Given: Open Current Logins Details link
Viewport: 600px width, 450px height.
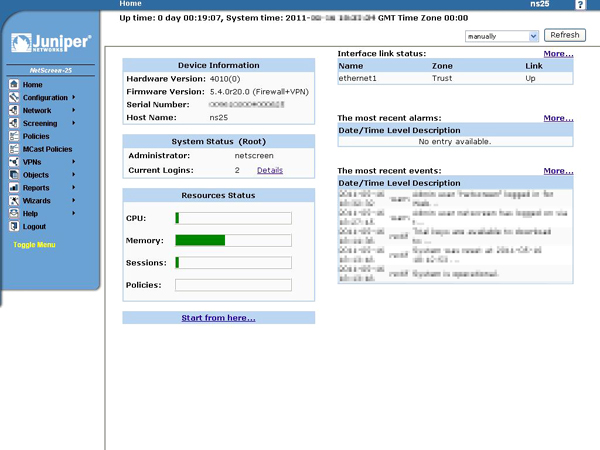Looking at the screenshot, I should pos(270,170).
